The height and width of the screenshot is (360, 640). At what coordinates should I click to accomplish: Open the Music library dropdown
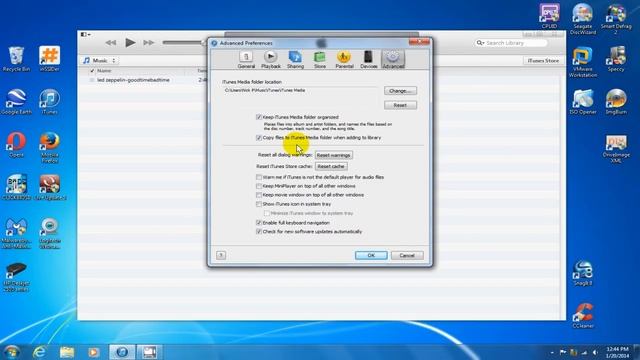(x=100, y=60)
